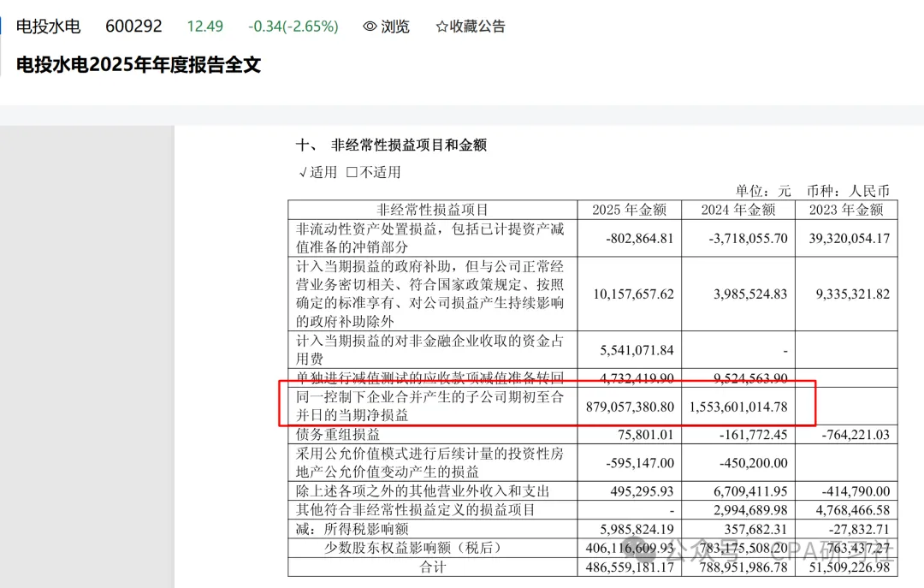Click the total 51,509,226.98
924x588 pixels.
850,567
